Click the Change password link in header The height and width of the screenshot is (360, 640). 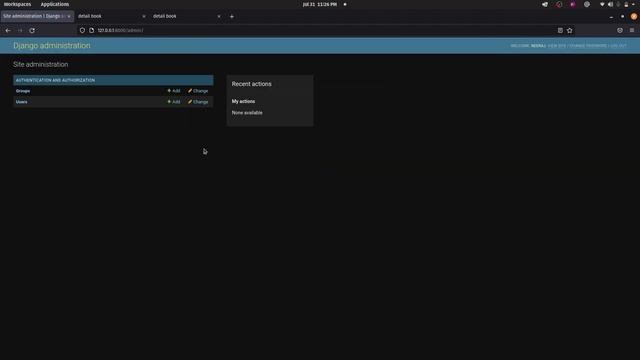click(x=588, y=46)
